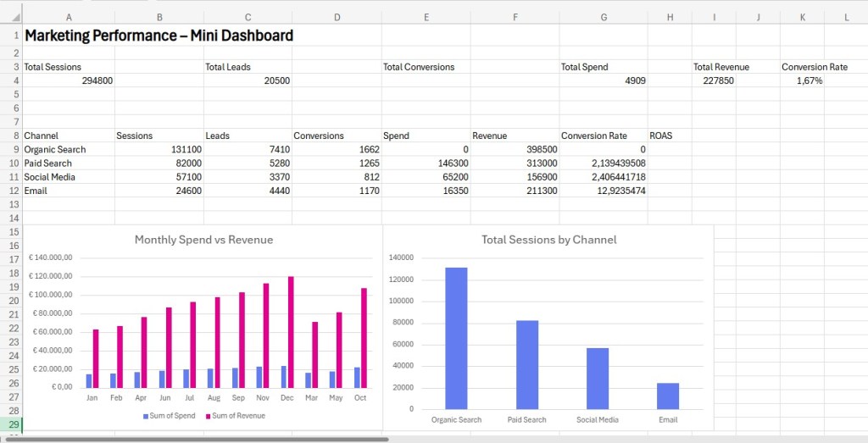Click the Total Sessions by Channel chart title

548,240
